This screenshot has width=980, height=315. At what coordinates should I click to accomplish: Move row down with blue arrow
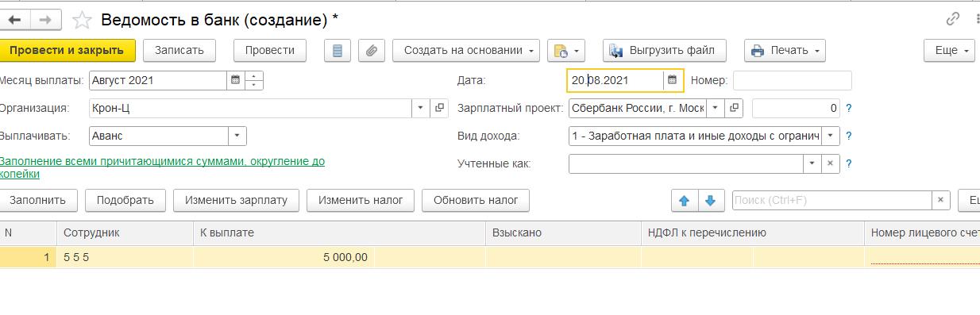(712, 201)
